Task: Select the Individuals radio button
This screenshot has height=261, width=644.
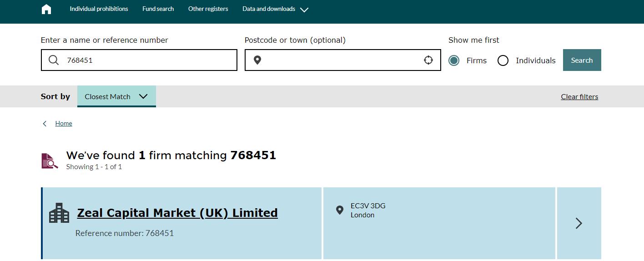Action: (x=503, y=60)
